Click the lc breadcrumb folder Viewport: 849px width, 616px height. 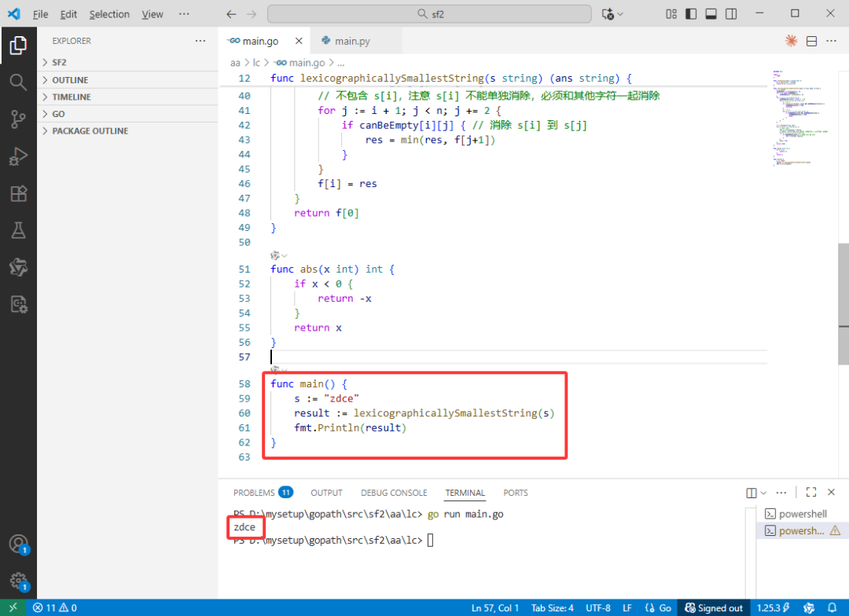[x=256, y=63]
